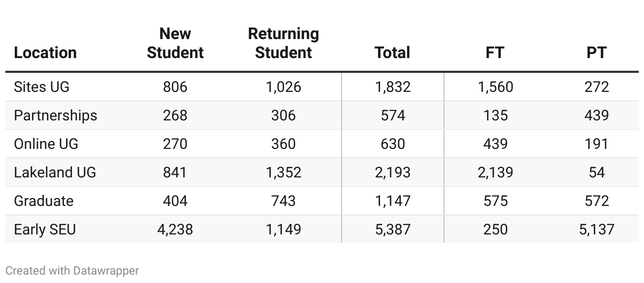The width and height of the screenshot is (644, 283).
Task: Click Lakeland UG total value 2,193
Action: pos(393,172)
